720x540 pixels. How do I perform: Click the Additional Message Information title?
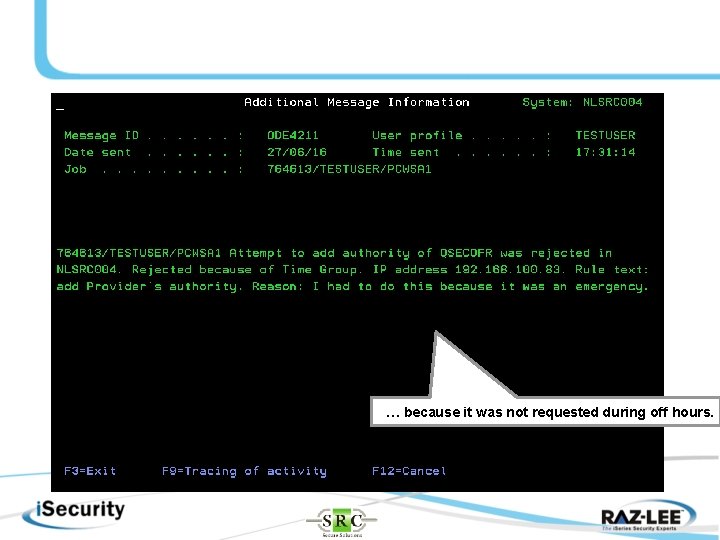point(357,102)
